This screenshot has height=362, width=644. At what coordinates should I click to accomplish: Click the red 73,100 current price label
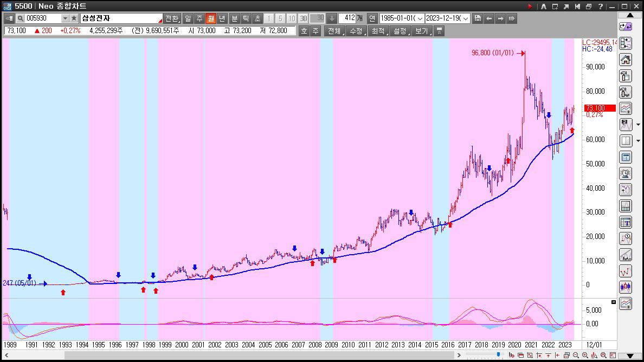click(x=600, y=108)
